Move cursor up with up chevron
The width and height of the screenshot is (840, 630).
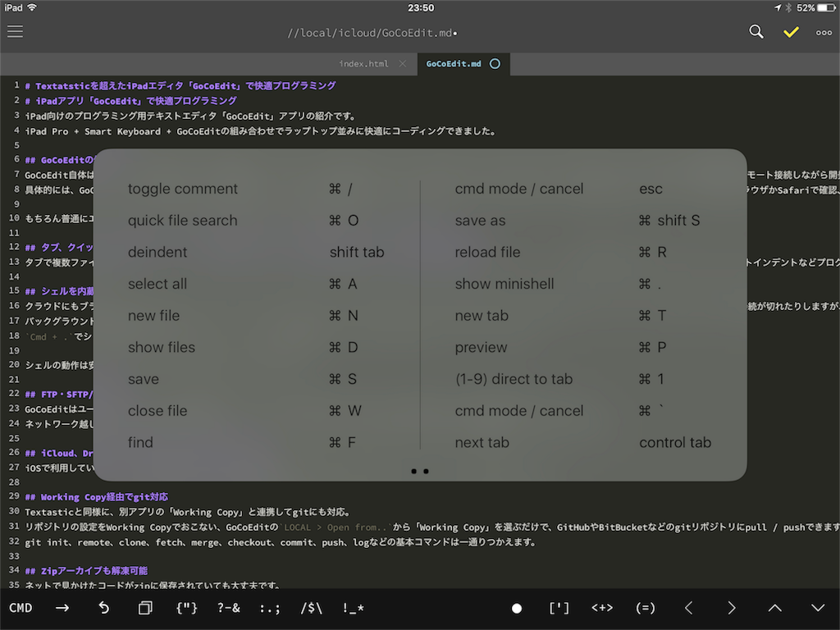point(774,608)
